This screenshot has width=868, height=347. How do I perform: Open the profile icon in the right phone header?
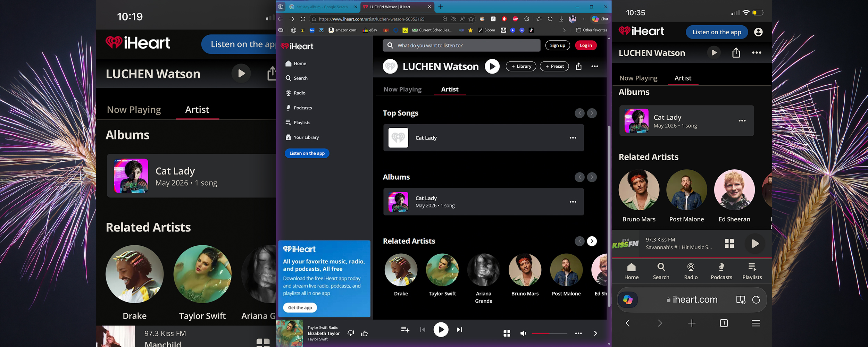pyautogui.click(x=758, y=32)
